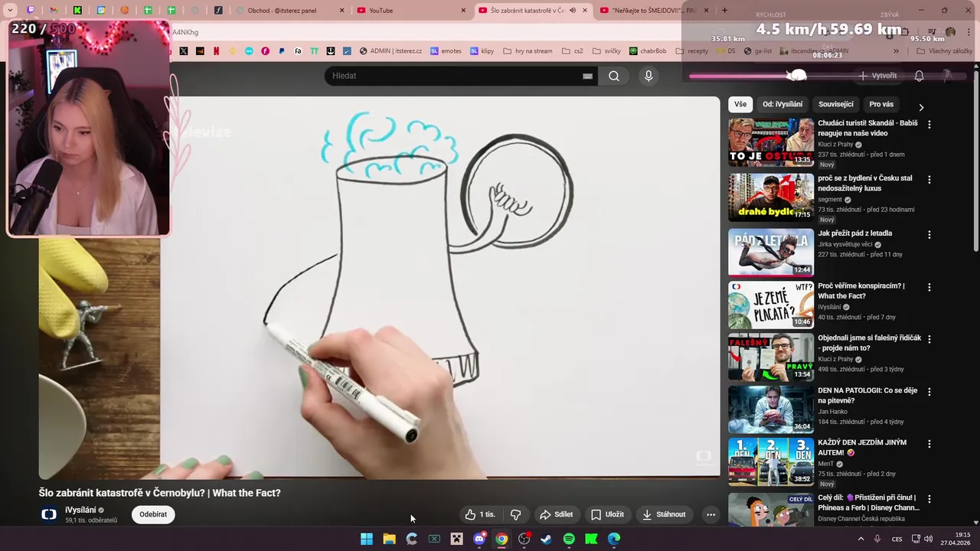Dislike the video with thumbs-down
Image resolution: width=980 pixels, height=551 pixels.
click(x=516, y=514)
